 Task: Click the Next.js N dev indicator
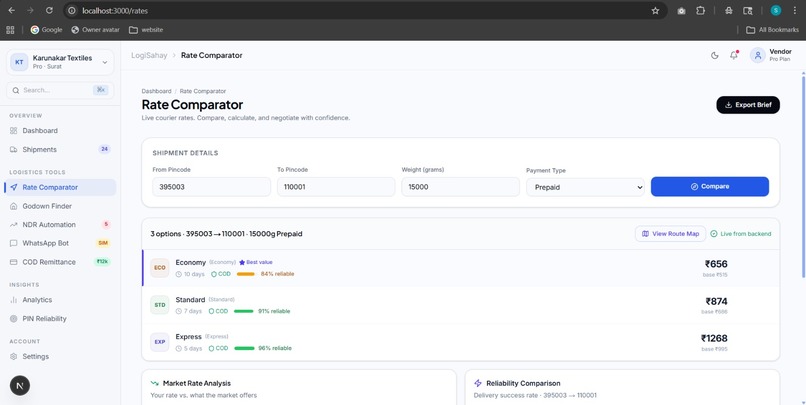point(20,385)
